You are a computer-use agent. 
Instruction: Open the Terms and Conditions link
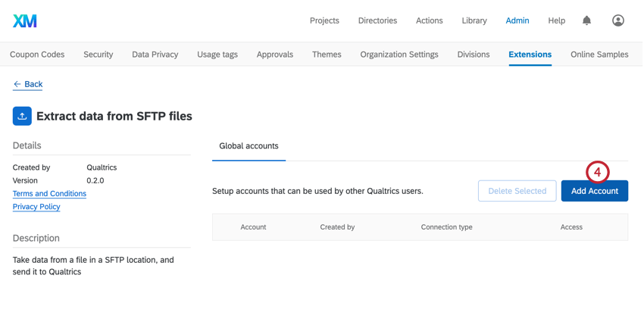49,193
